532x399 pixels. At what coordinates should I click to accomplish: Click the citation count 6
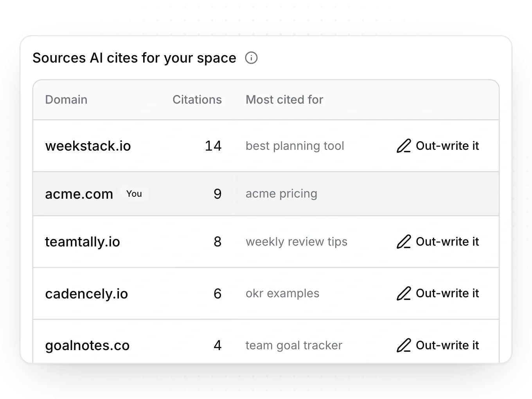coord(217,294)
